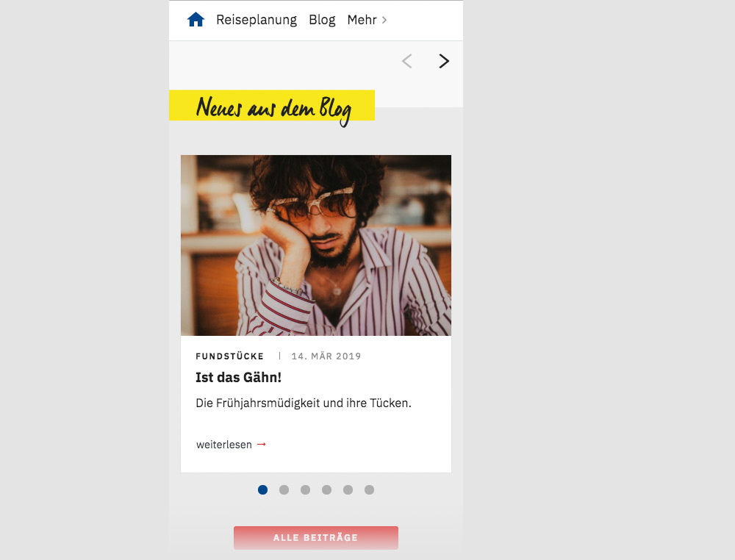Viewport: 735px width, 560px height.
Task: Show the previous blog slide arrow
Action: coord(407,61)
